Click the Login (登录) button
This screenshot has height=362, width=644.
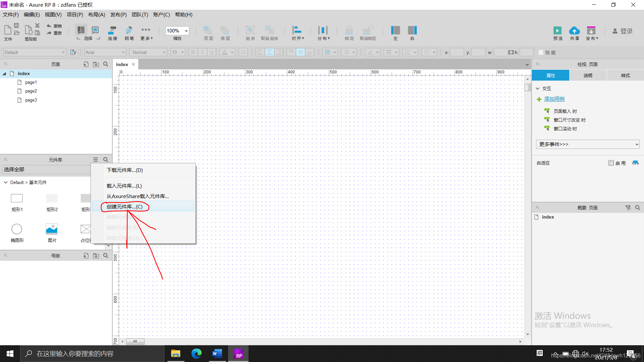[x=623, y=31]
